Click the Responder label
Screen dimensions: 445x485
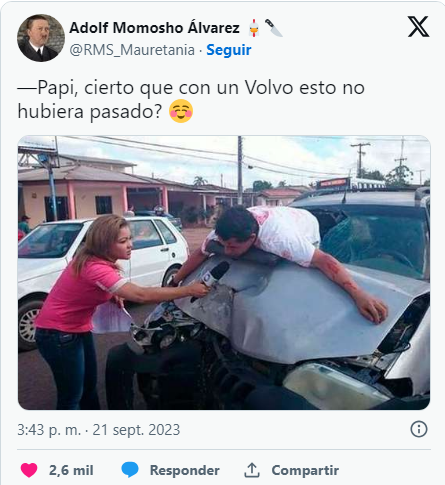(x=184, y=470)
